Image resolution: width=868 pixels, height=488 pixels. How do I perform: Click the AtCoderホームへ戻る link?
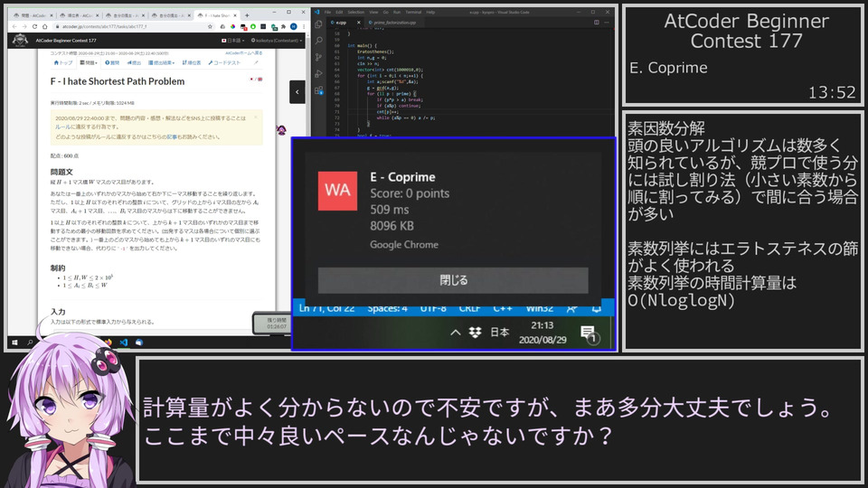243,53
